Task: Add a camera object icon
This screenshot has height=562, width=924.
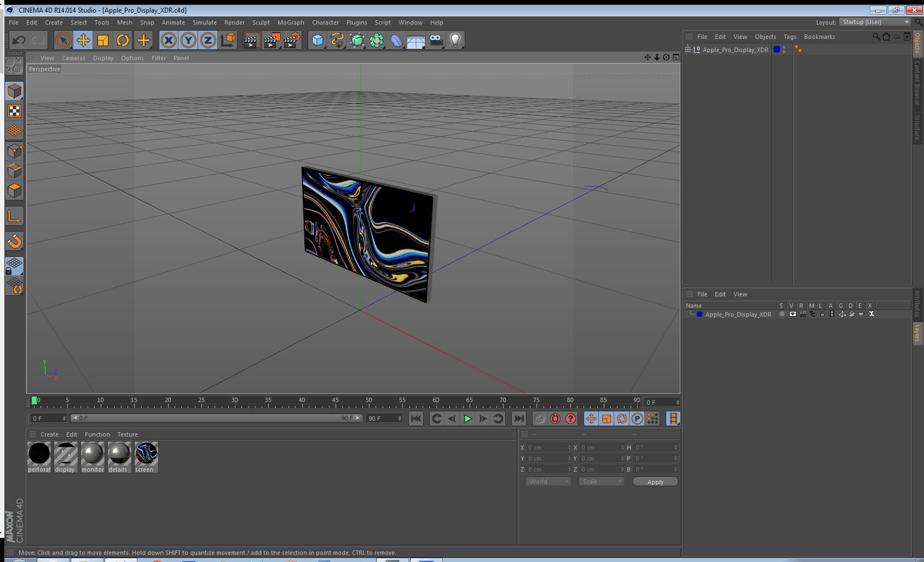Action: pos(436,40)
